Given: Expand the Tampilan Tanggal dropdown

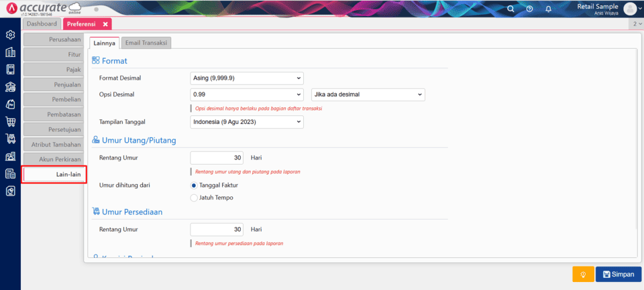Looking at the screenshot, I should tap(247, 122).
